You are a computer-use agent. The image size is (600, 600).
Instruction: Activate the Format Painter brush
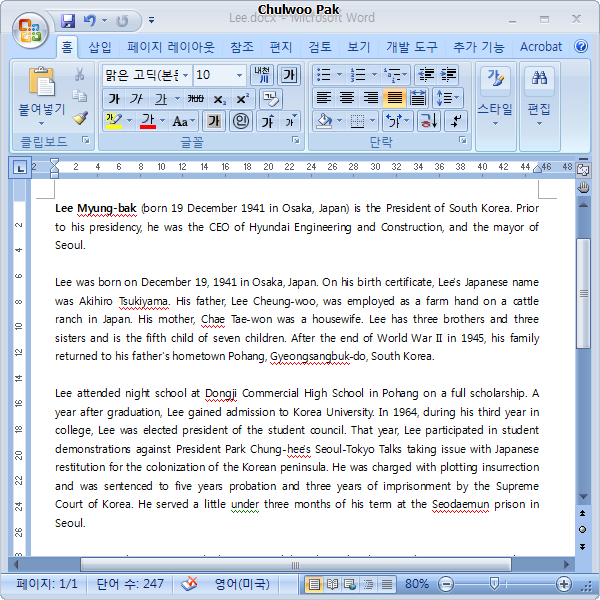tap(80, 118)
